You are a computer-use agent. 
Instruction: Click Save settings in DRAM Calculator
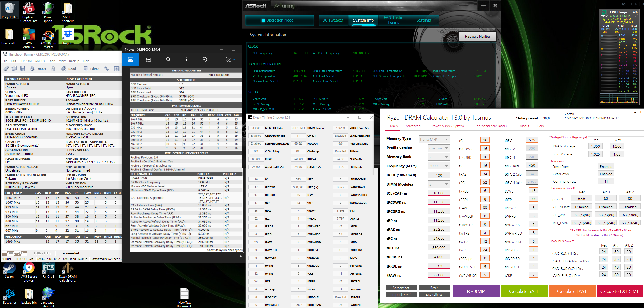(434, 295)
